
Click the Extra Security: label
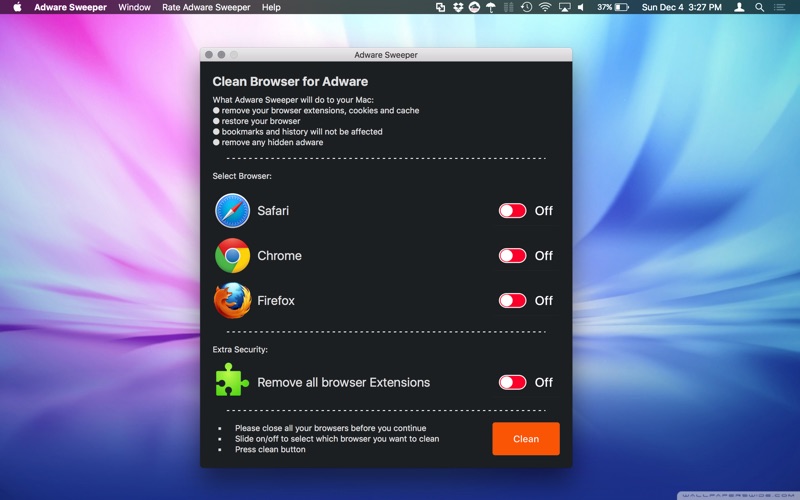[240, 349]
